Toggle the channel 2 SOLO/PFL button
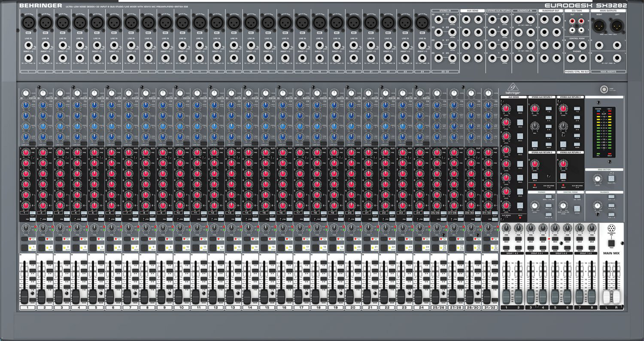The height and width of the screenshot is (341, 644). (x=42, y=239)
